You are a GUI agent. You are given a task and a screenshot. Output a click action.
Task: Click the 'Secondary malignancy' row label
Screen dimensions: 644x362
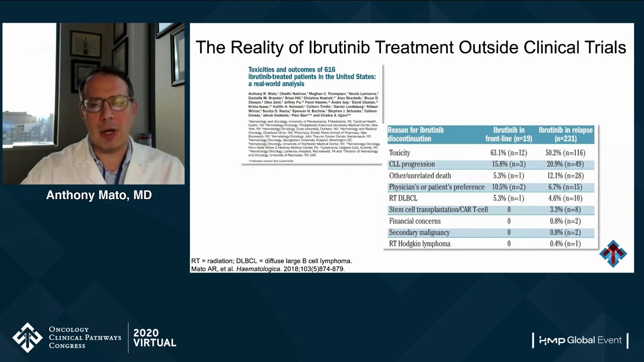(419, 233)
